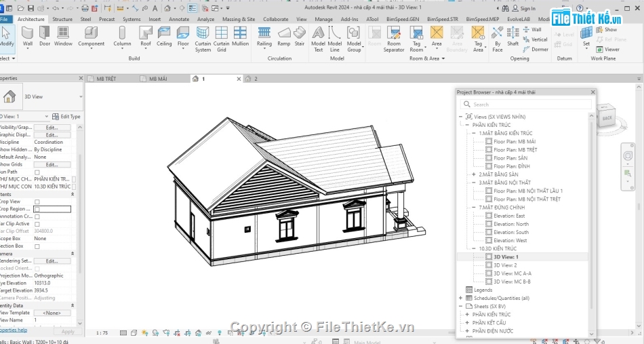644x344 pixels.
Task: Select the Area tool
Action: click(437, 37)
